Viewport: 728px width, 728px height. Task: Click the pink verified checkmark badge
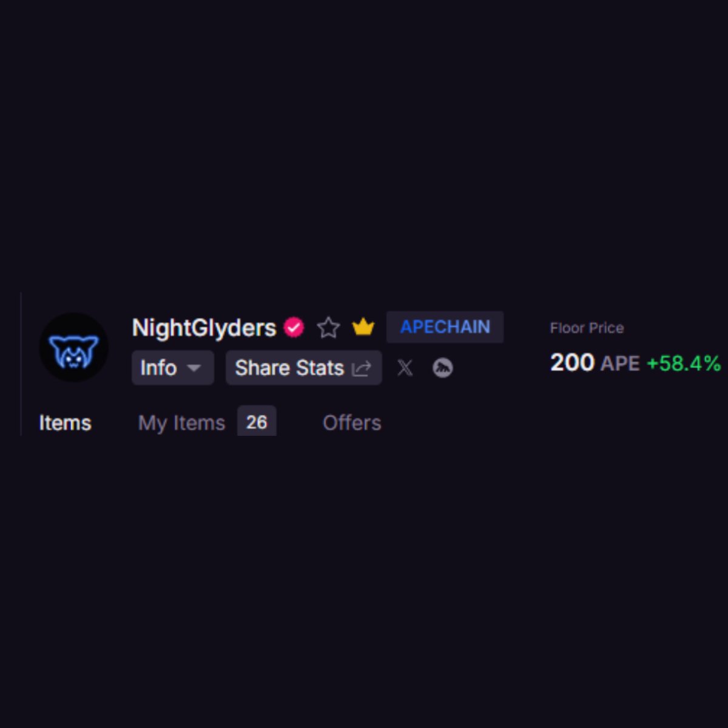tap(294, 328)
